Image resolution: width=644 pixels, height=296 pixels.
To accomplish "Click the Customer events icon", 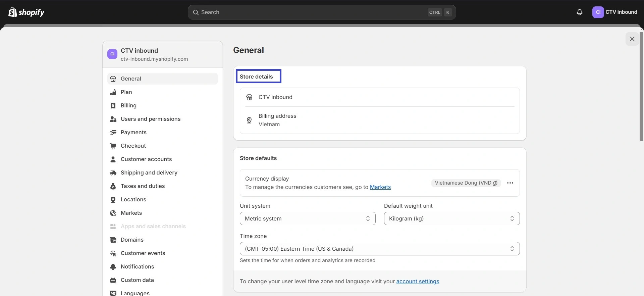I will pyautogui.click(x=113, y=253).
